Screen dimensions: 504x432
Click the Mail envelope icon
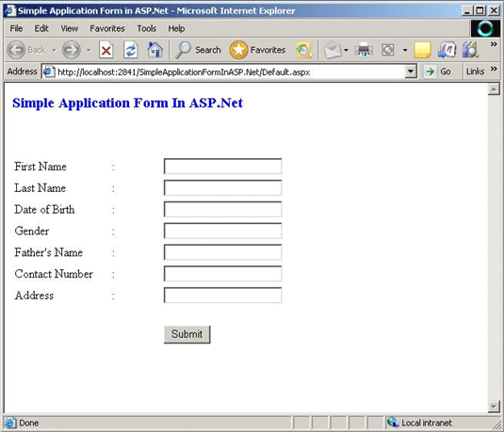tap(333, 50)
